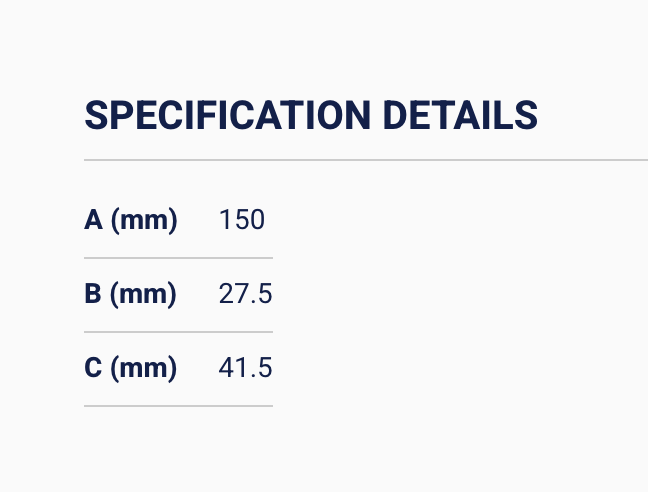The image size is (648, 492).
Task: Click the (mm) unit in row B
Action: click(x=144, y=294)
